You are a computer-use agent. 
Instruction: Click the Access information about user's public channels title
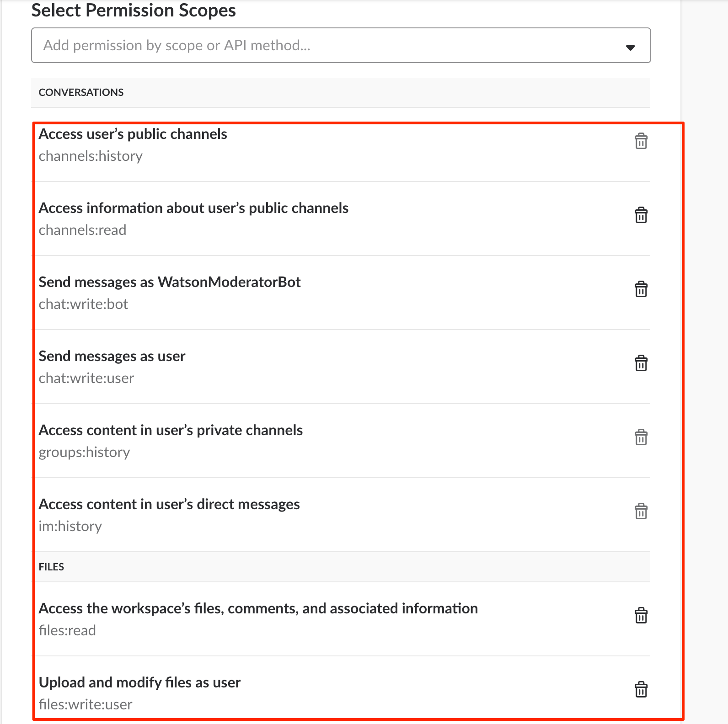[x=193, y=208]
